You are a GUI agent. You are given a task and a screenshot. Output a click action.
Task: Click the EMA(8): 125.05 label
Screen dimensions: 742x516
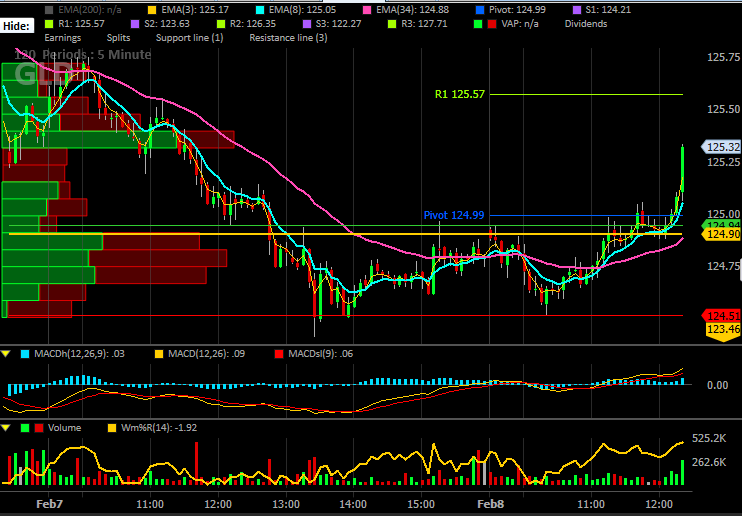coord(302,9)
